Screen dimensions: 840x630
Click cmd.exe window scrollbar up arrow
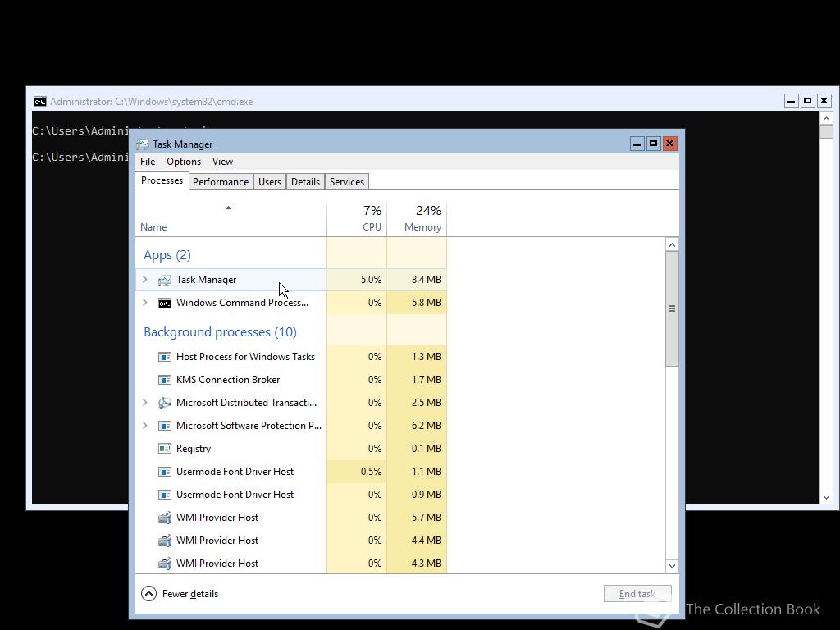[826, 118]
